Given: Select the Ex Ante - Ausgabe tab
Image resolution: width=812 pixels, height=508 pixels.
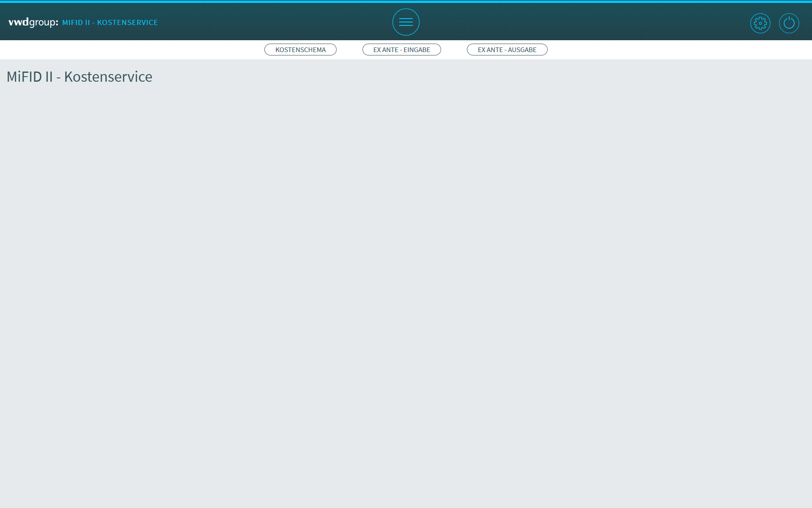Looking at the screenshot, I should 507,50.
